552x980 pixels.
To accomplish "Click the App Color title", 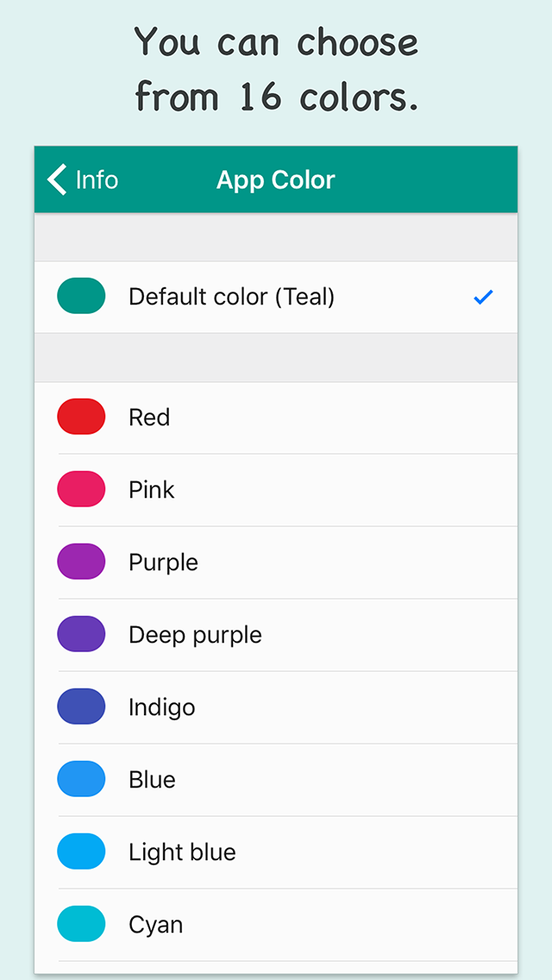I will tap(276, 180).
